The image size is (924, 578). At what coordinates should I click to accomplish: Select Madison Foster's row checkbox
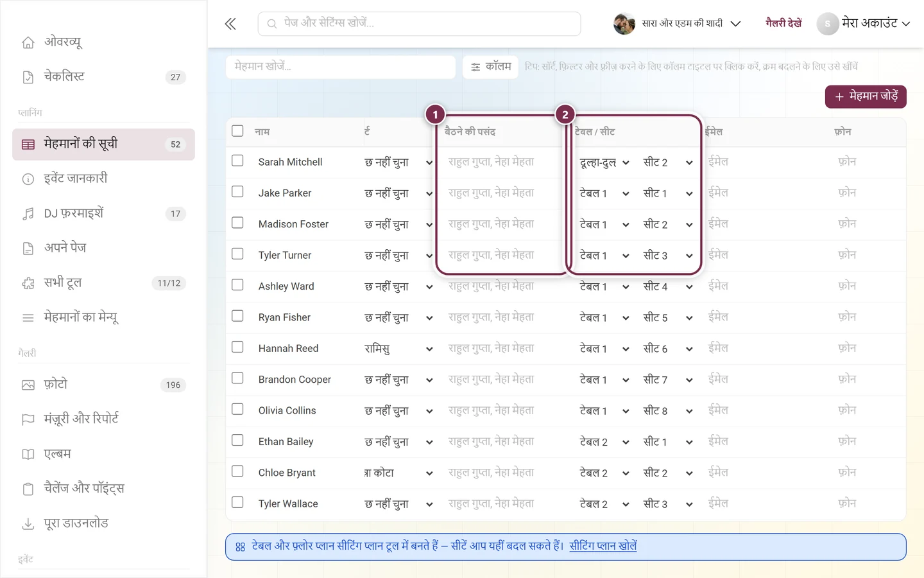point(237,223)
